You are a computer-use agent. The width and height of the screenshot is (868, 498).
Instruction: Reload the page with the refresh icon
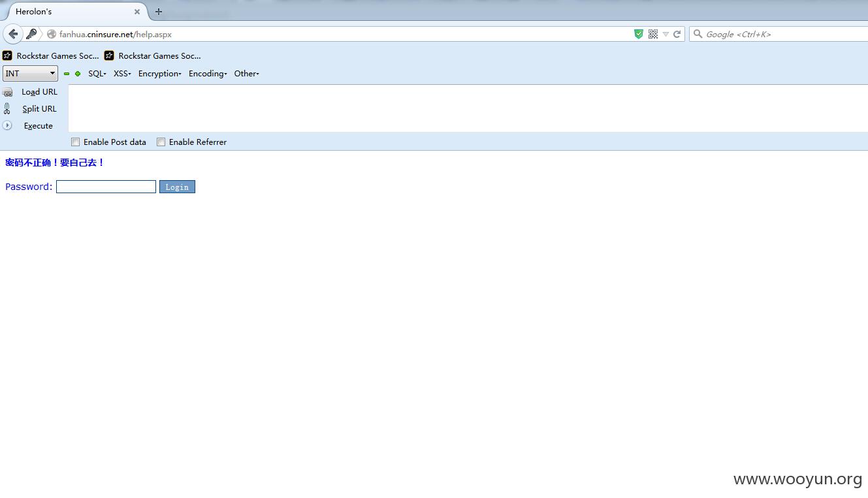[677, 34]
